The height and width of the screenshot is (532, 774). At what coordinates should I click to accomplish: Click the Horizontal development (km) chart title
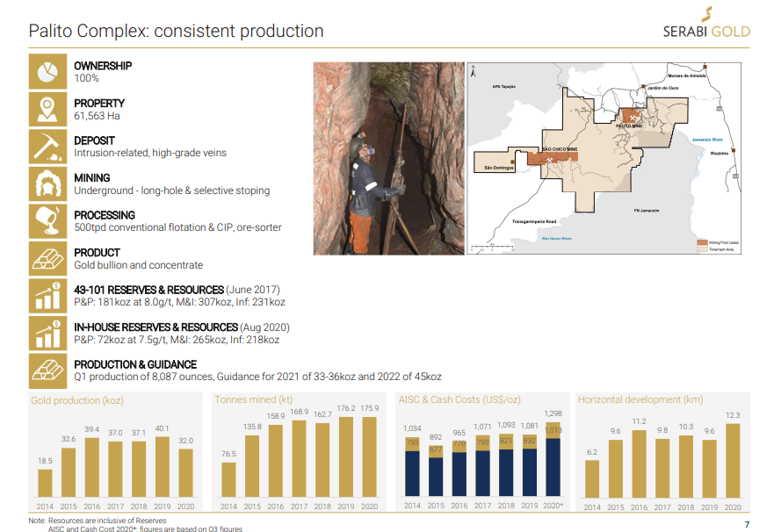point(640,399)
